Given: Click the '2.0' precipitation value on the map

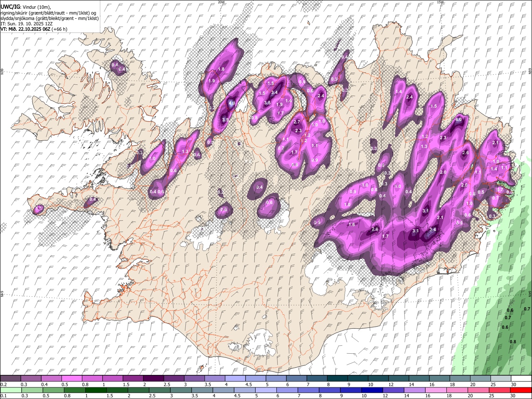Looking at the screenshot, I should (443, 172).
